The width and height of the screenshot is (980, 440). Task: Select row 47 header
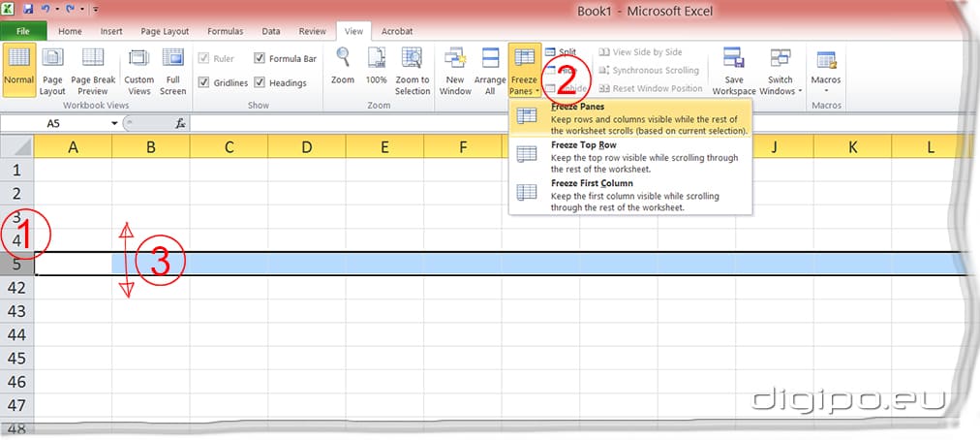(16, 405)
